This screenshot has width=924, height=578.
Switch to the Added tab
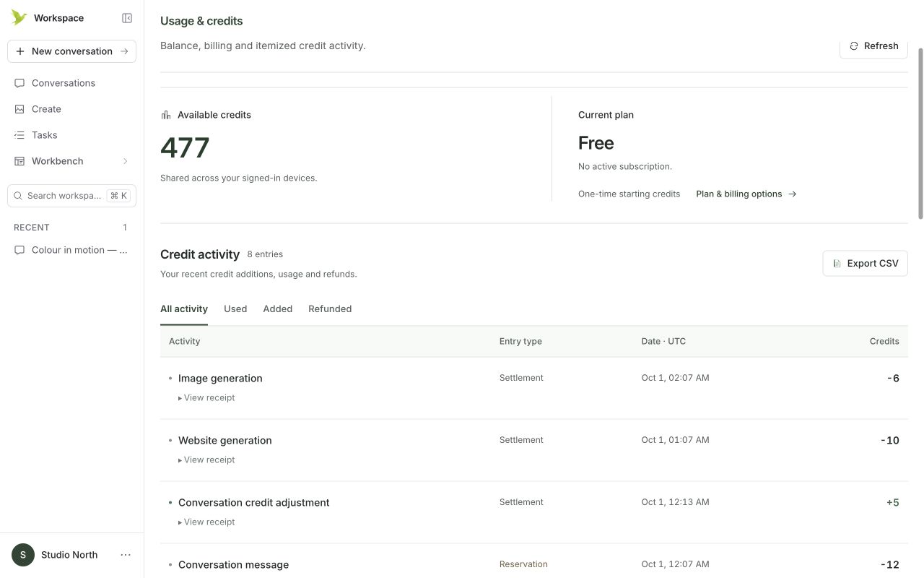click(278, 309)
